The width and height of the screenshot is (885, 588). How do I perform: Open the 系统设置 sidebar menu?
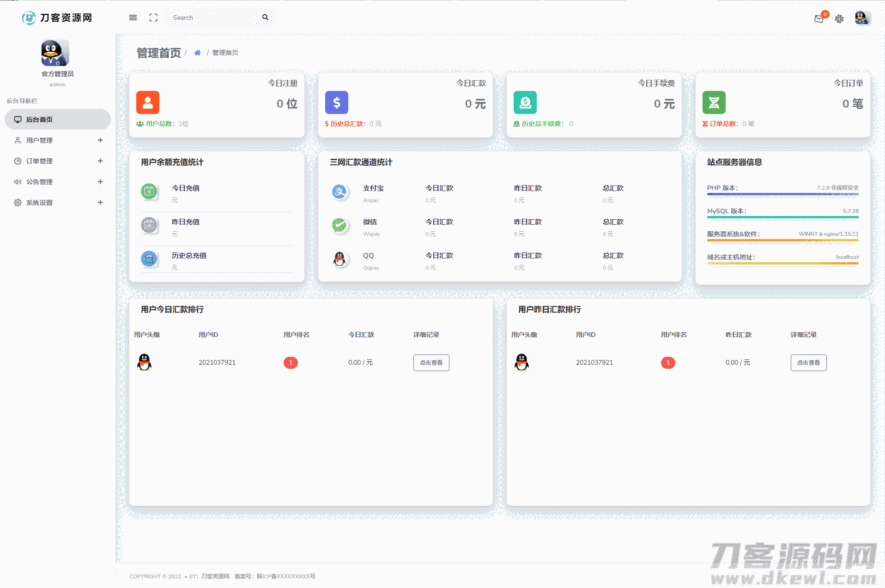[58, 203]
